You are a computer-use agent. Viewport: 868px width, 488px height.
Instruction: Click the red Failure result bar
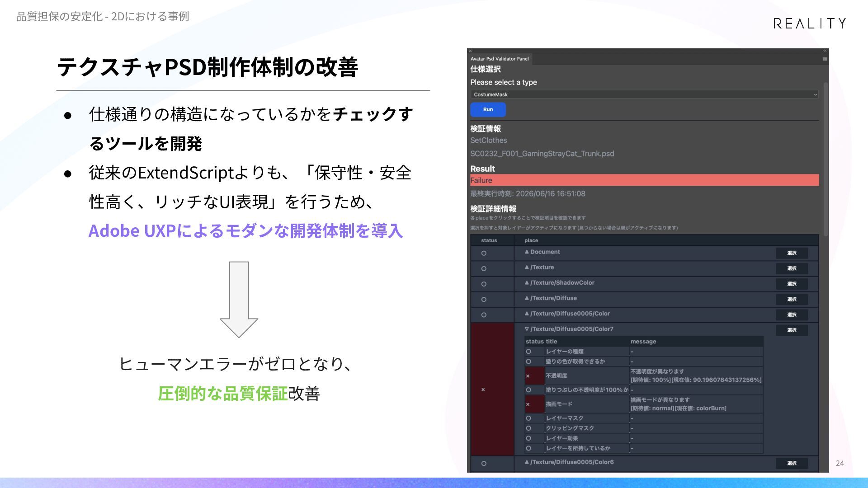coord(644,180)
